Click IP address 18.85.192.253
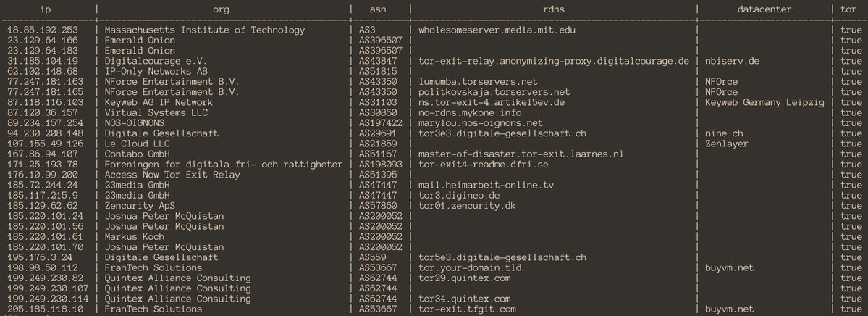Screen dimensions: 868x316 click(x=42, y=30)
